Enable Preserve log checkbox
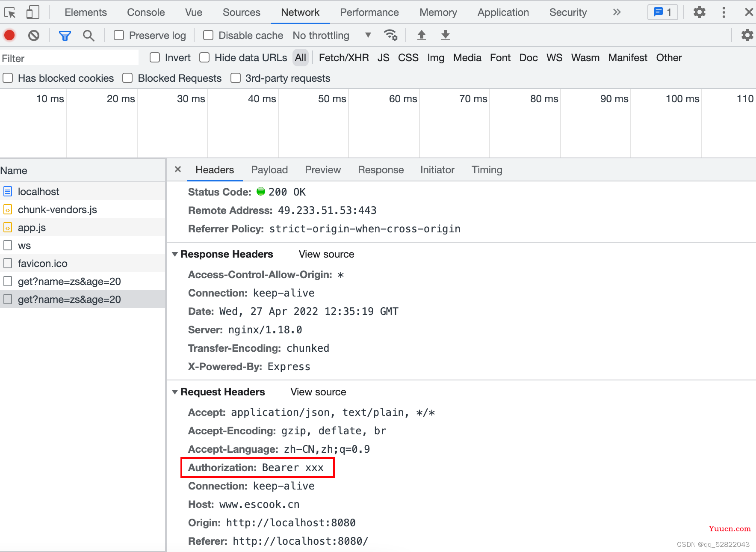 [119, 36]
